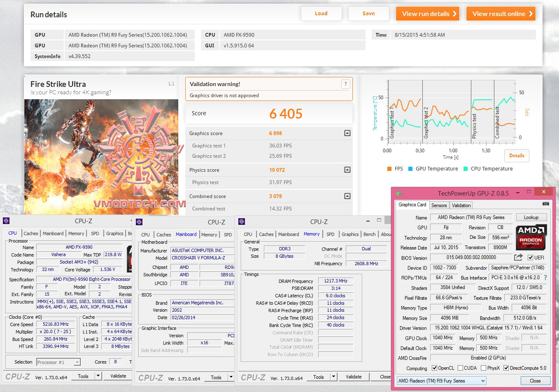Viewport: 559px width, 392px height.
Task: Open Tools dropdown arrow in CPU-Z CPU window
Action: point(98,376)
